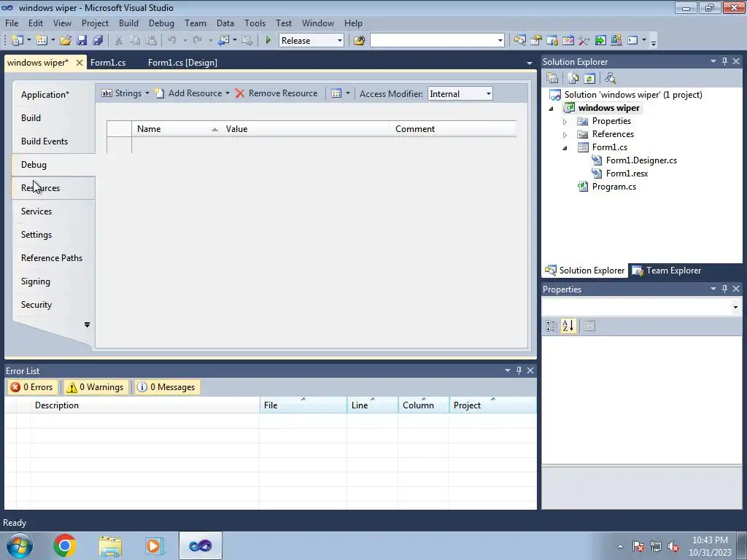The width and height of the screenshot is (747, 560).
Task: Switch to the Form1.cs tab
Action: [108, 63]
